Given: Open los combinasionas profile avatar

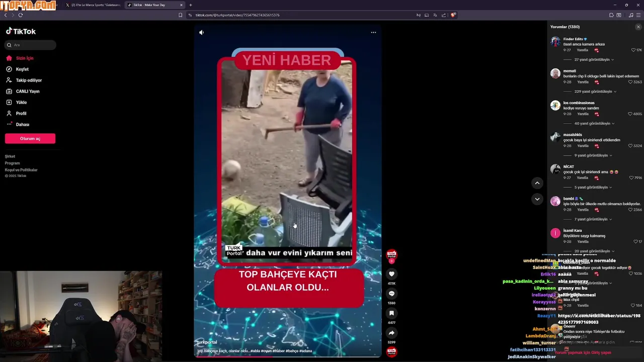Looking at the screenshot, I should [x=555, y=106].
